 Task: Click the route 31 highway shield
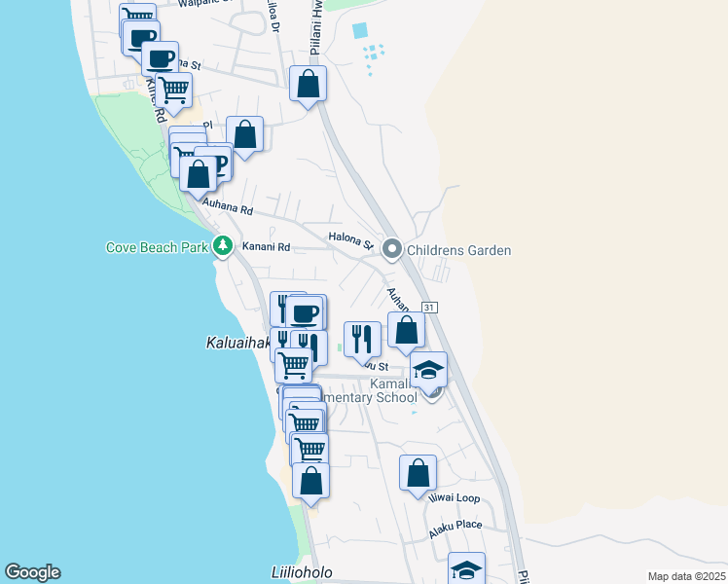click(x=429, y=308)
